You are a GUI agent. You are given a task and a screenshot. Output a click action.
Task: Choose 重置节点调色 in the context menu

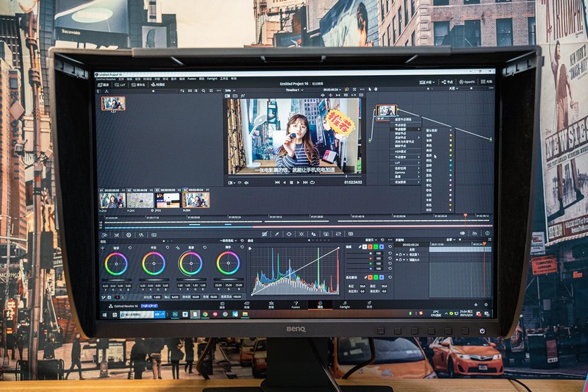coord(406,120)
